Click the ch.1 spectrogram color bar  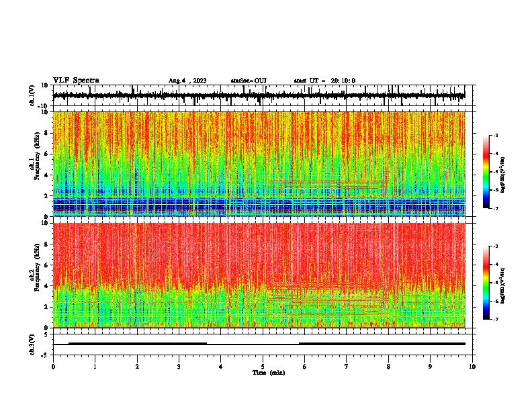coord(486,172)
